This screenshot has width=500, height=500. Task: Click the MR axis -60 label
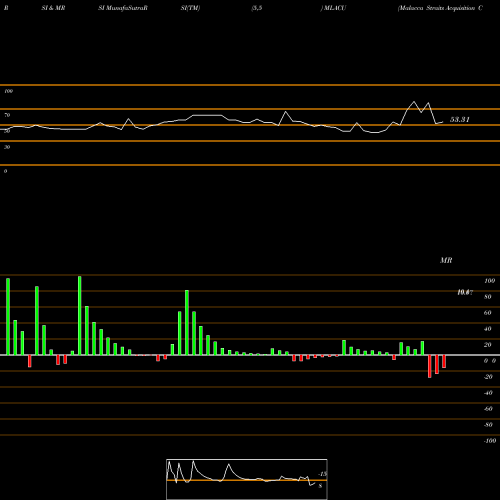coord(488,409)
